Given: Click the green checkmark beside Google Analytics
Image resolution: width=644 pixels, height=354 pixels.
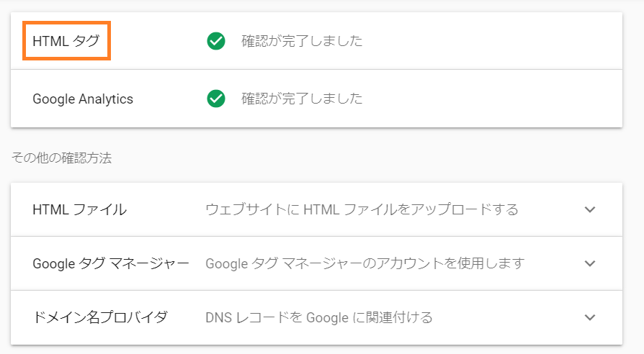Looking at the screenshot, I should [x=216, y=99].
